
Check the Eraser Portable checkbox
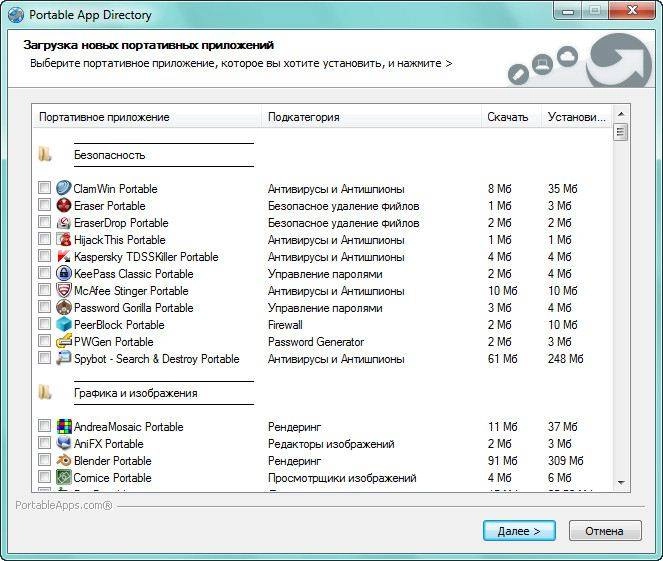(x=44, y=205)
